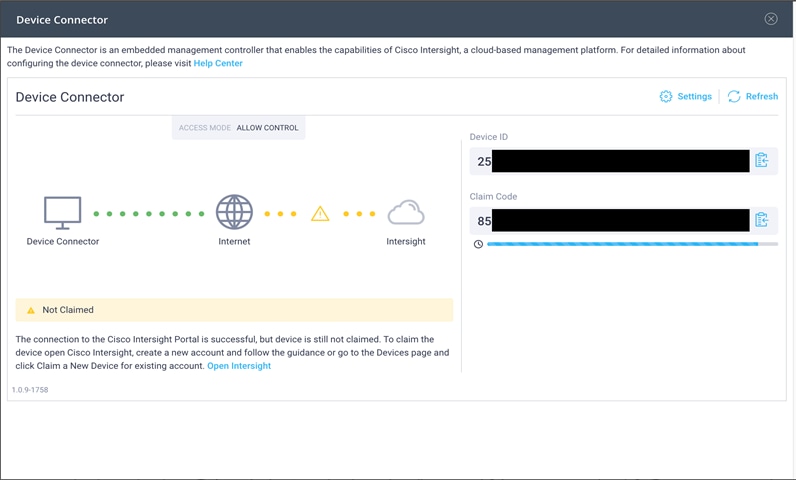Click the Claim Code field
Screen dimensions: 796x480
[x=623, y=220]
